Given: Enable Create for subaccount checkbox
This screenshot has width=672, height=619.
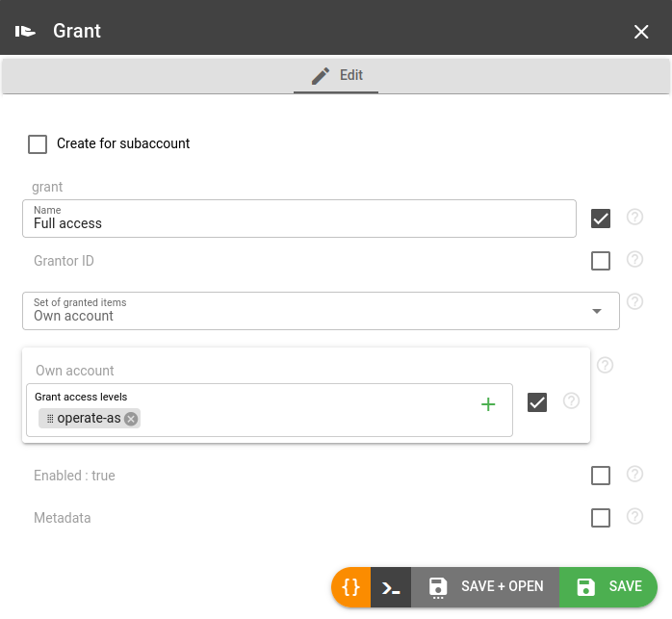Looking at the screenshot, I should [x=38, y=144].
